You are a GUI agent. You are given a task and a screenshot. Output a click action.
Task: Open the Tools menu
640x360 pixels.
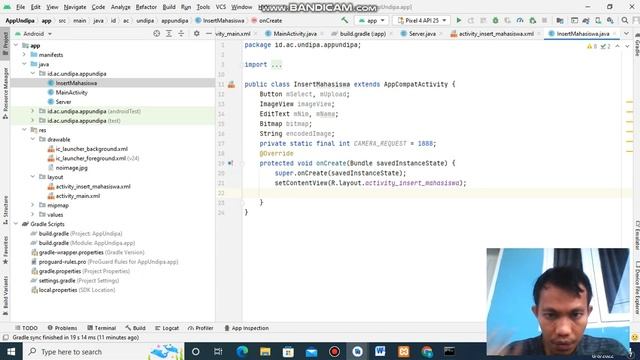point(203,7)
